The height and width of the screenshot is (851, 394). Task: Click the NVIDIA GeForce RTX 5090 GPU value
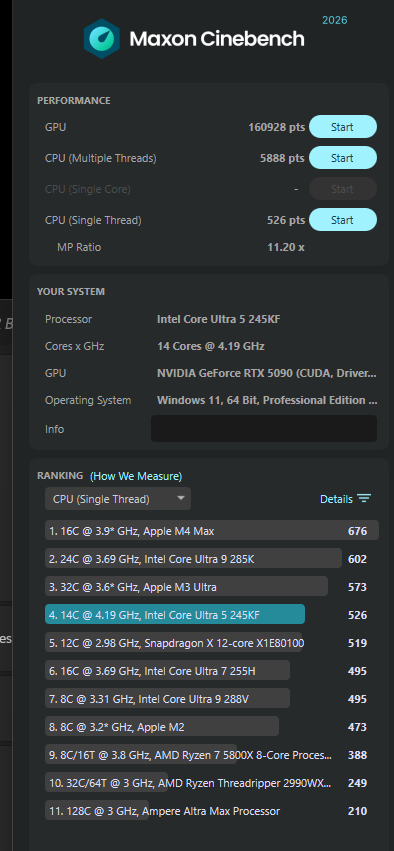pyautogui.click(x=266, y=373)
